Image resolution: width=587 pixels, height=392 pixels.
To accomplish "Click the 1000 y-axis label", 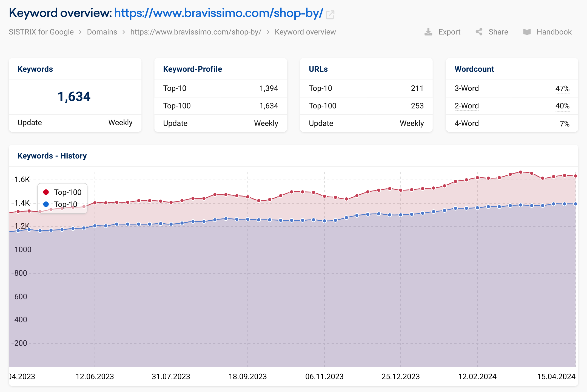I will click(x=23, y=250).
